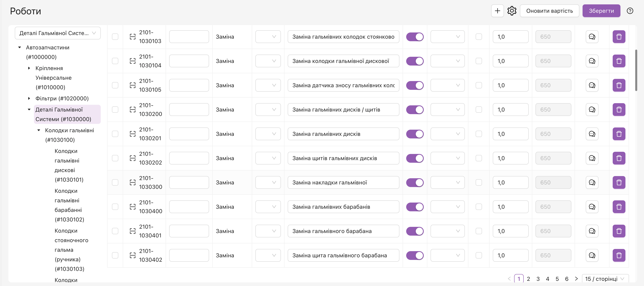644x286 pixels.
Task: Click the help question mark icon
Action: [630, 11]
